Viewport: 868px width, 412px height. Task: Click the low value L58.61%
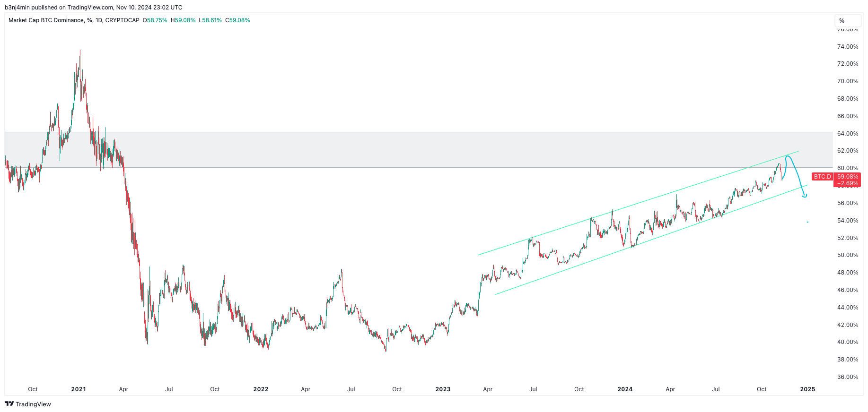coord(210,20)
